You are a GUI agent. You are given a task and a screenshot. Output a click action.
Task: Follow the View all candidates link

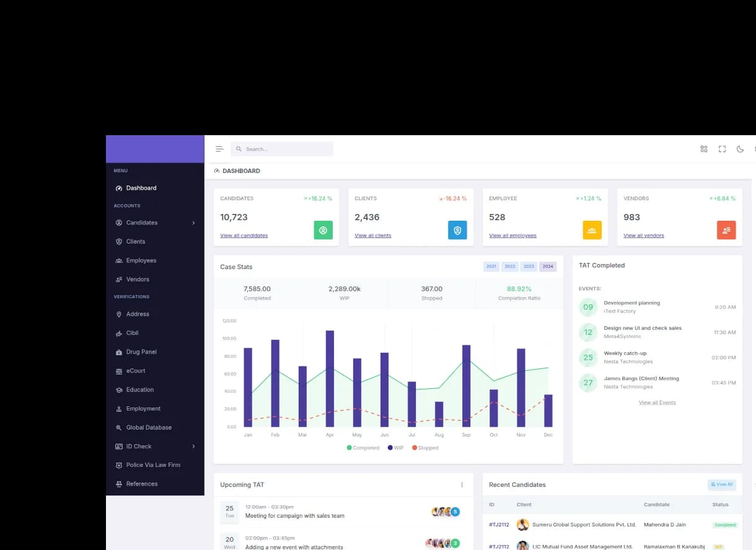244,236
